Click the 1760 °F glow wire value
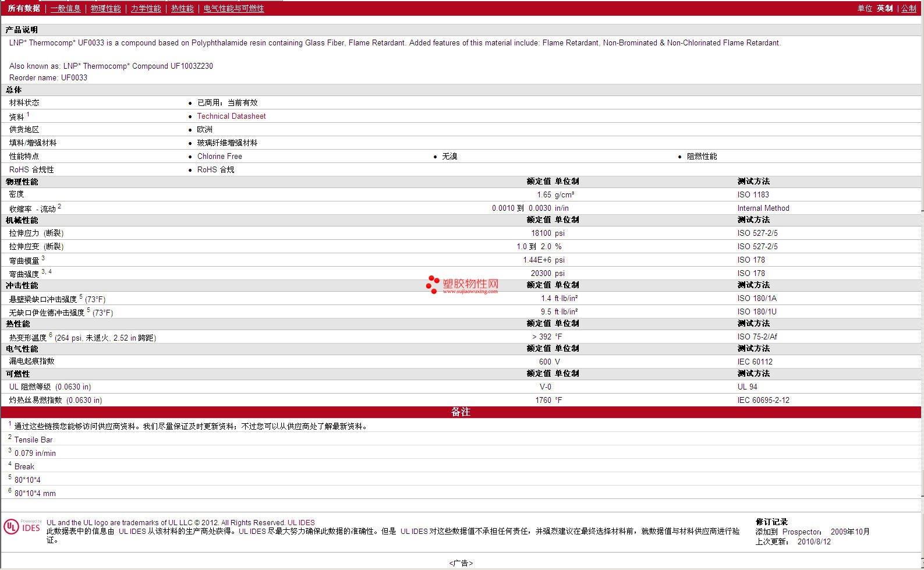 point(549,400)
